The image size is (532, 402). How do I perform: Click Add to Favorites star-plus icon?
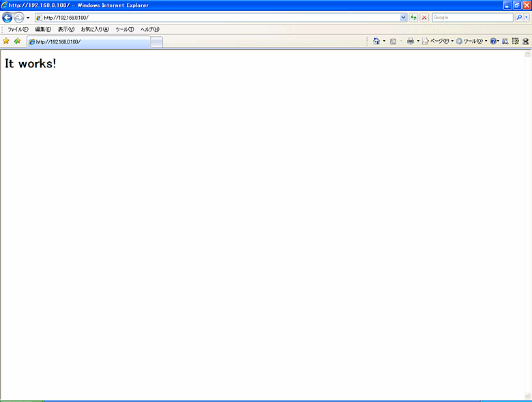17,42
